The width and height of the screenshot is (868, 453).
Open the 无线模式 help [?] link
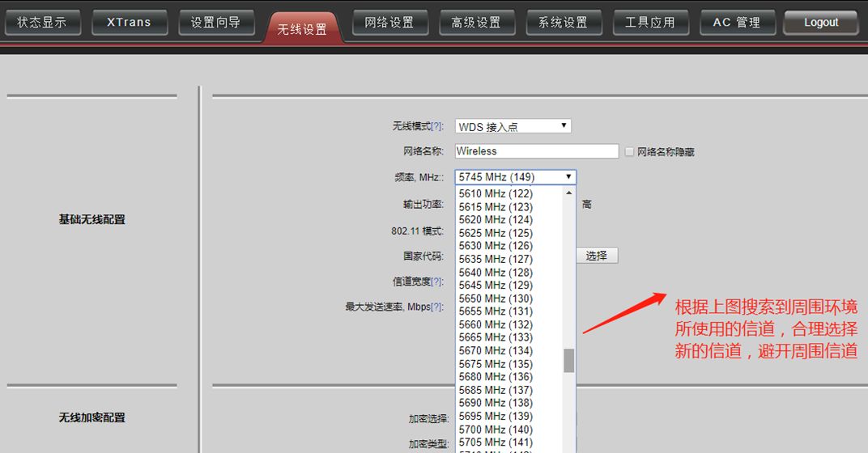437,126
